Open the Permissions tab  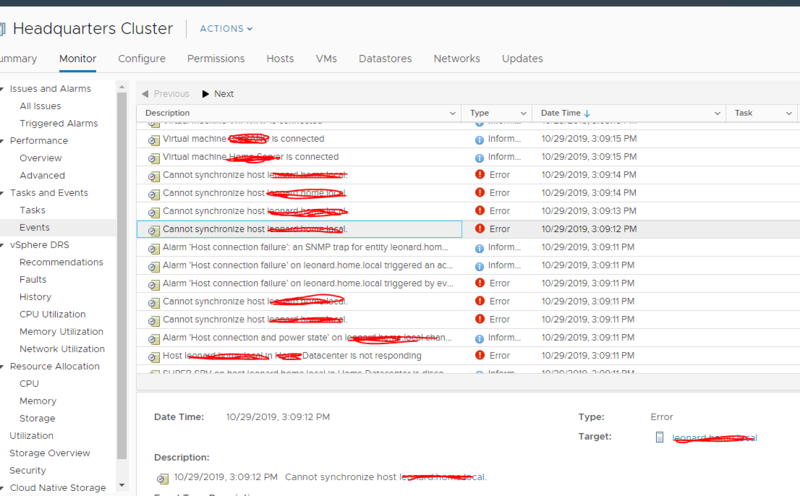pyautogui.click(x=216, y=59)
